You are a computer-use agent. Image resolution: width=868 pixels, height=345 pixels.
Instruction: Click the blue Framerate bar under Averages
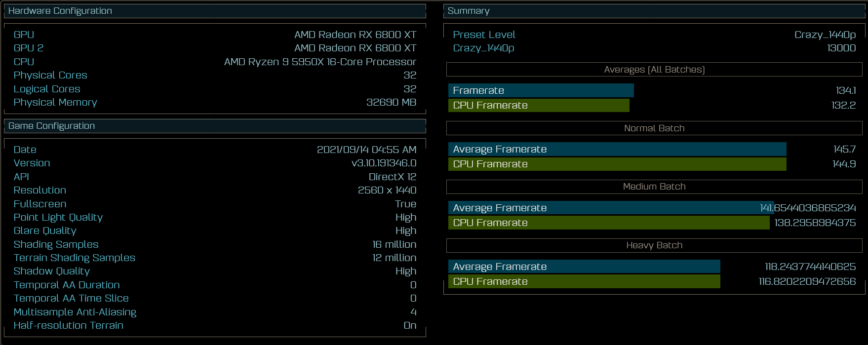[x=541, y=90]
